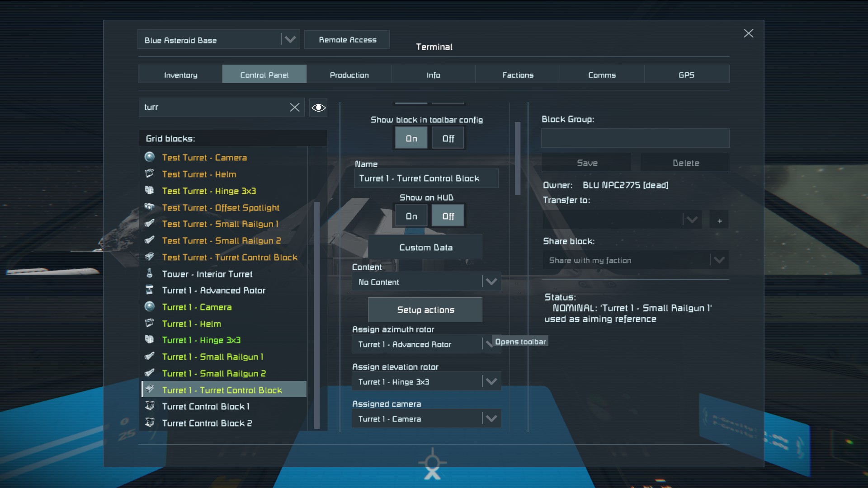Click the plus icon beside Transfer to
The height and width of the screenshot is (488, 868).
click(719, 221)
